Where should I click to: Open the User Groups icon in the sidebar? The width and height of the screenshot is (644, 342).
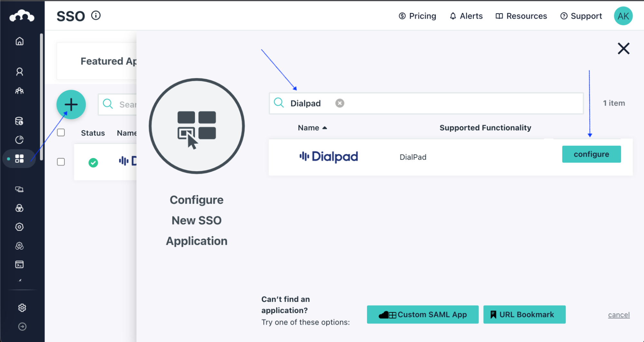[19, 91]
